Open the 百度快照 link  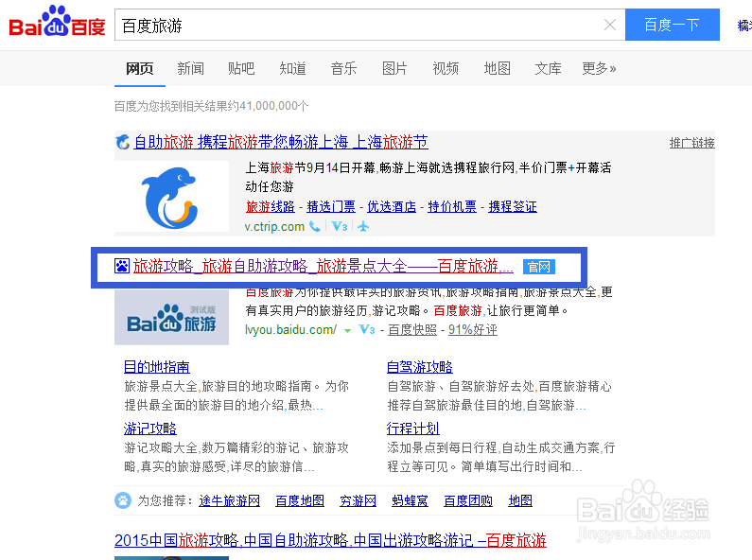pos(412,330)
